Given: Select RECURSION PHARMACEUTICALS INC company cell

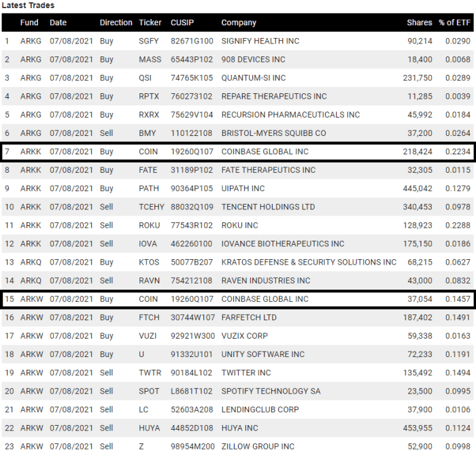Looking at the screenshot, I should tap(290, 115).
